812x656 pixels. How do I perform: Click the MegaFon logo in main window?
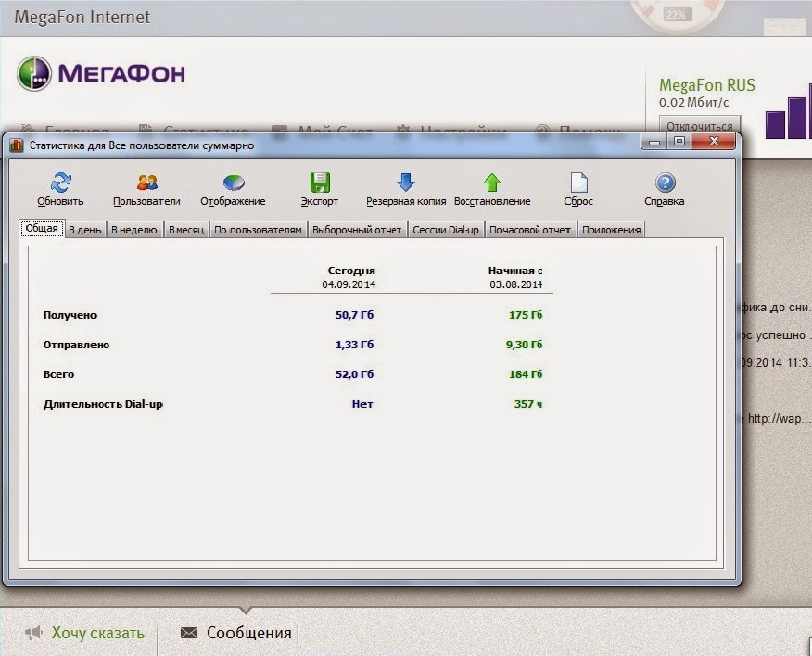(x=101, y=73)
